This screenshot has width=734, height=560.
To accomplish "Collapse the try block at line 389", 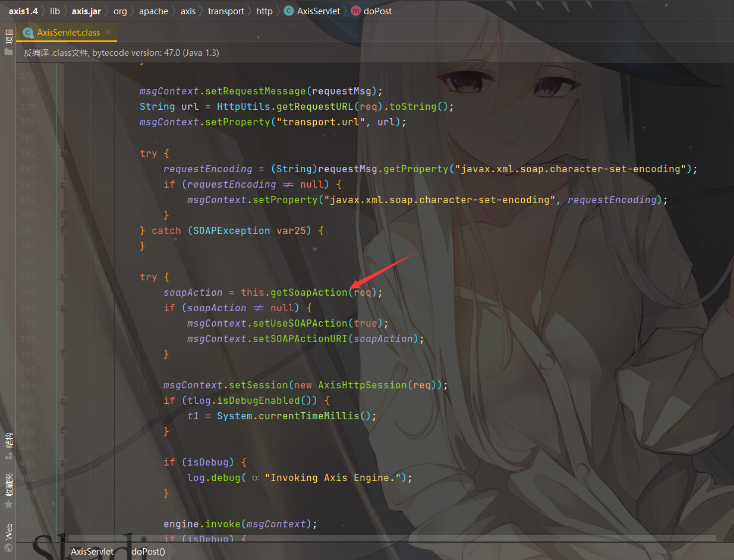I will (x=63, y=277).
